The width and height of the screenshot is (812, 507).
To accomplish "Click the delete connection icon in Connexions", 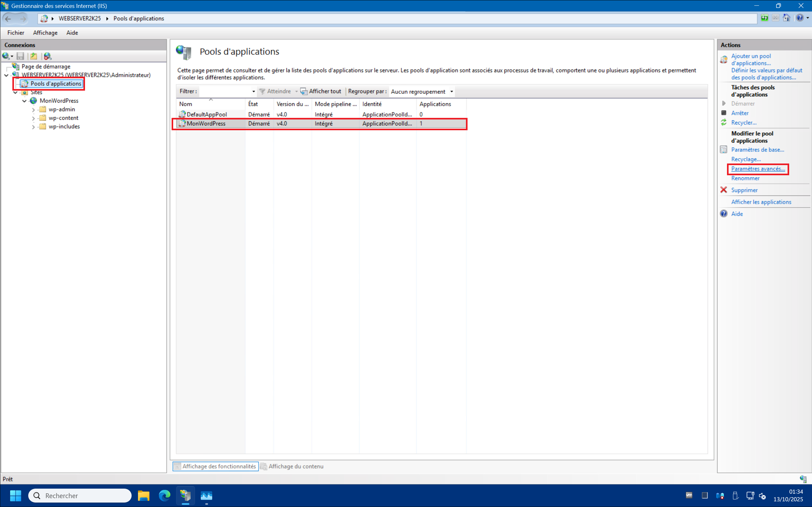I will tap(47, 56).
